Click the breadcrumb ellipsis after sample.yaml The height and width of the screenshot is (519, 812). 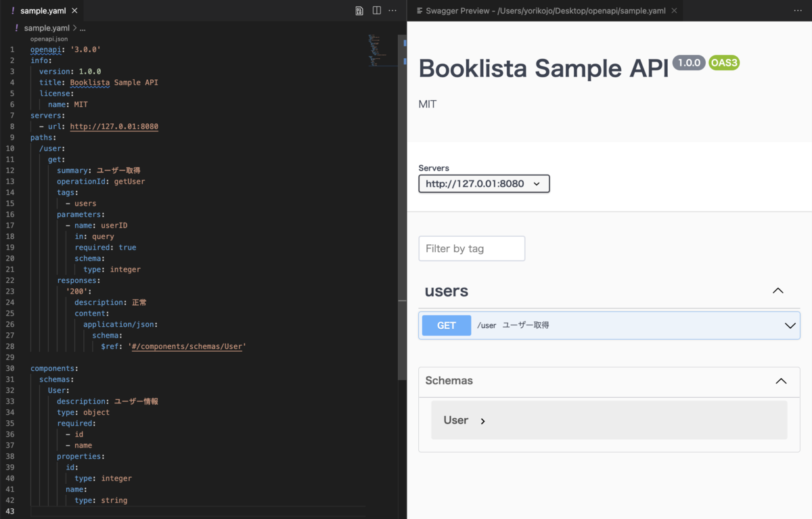[83, 28]
